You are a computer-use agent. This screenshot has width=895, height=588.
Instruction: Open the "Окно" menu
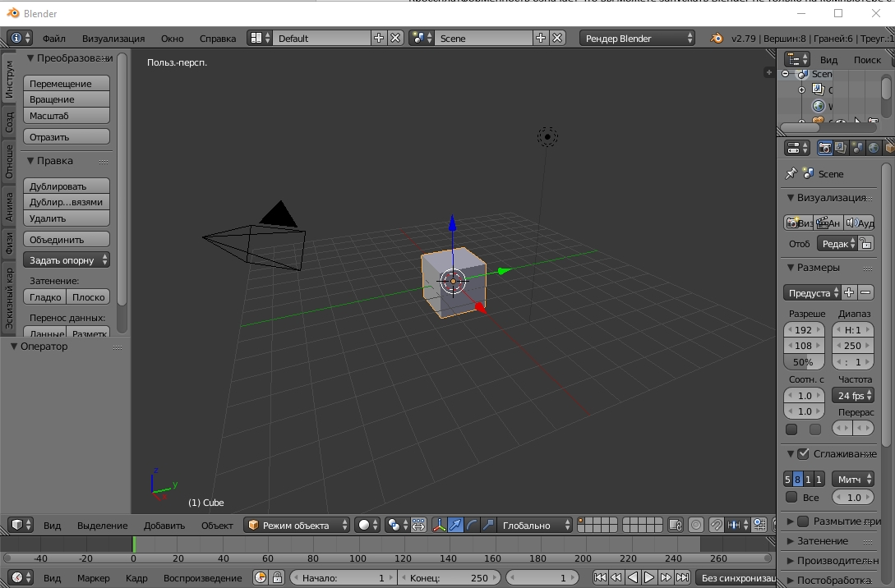click(172, 39)
